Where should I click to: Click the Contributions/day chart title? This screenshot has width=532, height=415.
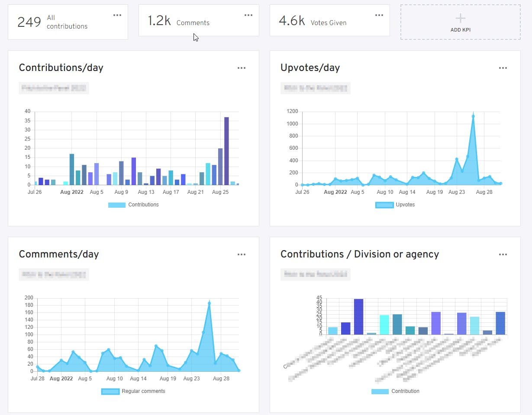point(61,68)
